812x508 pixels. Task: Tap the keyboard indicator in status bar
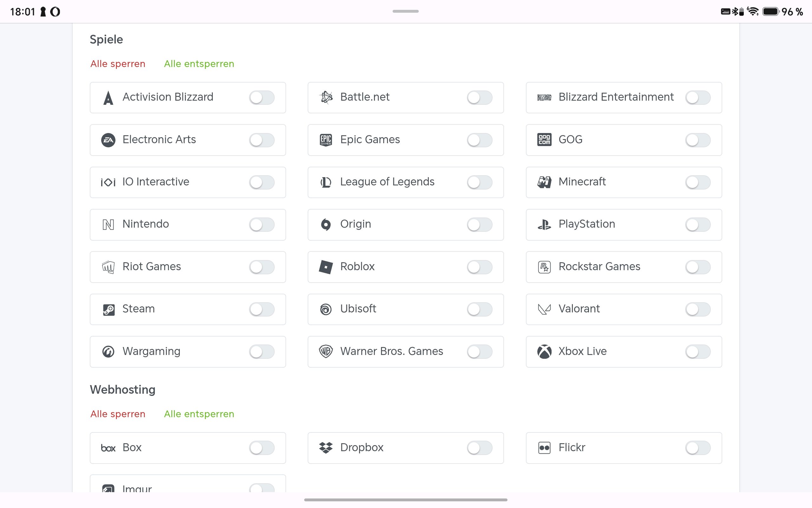(x=725, y=12)
